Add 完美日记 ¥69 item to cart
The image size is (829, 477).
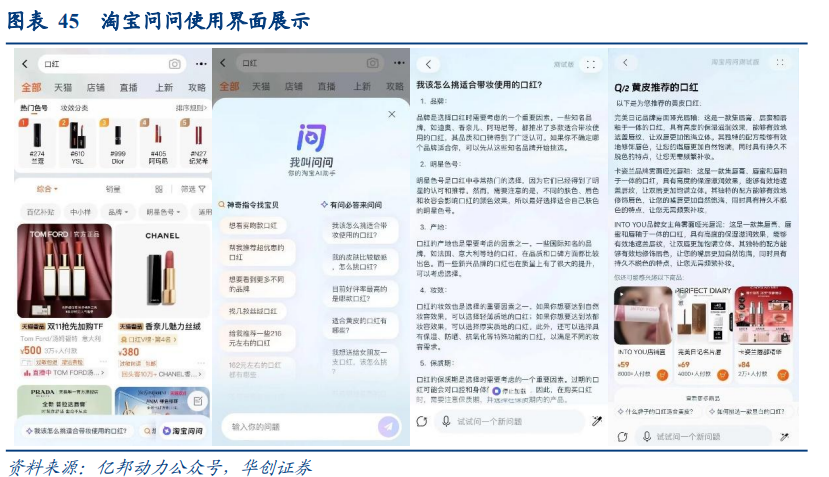pyautogui.click(x=723, y=375)
